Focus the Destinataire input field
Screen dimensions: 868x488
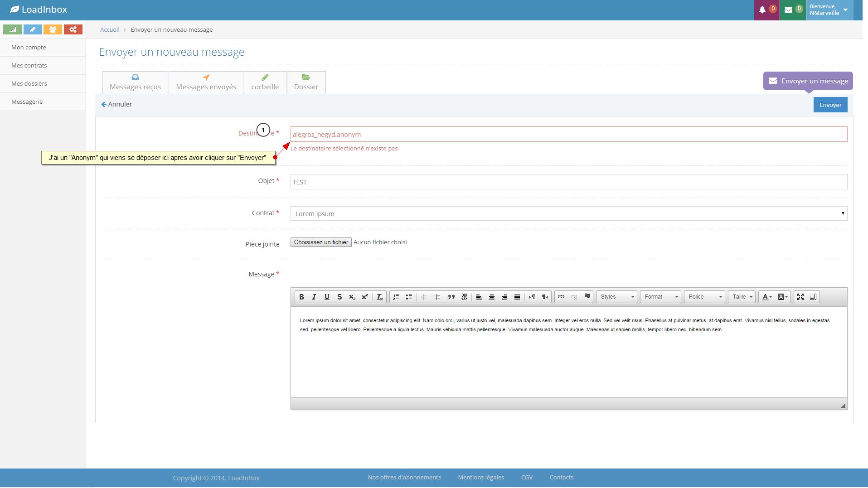tap(569, 134)
